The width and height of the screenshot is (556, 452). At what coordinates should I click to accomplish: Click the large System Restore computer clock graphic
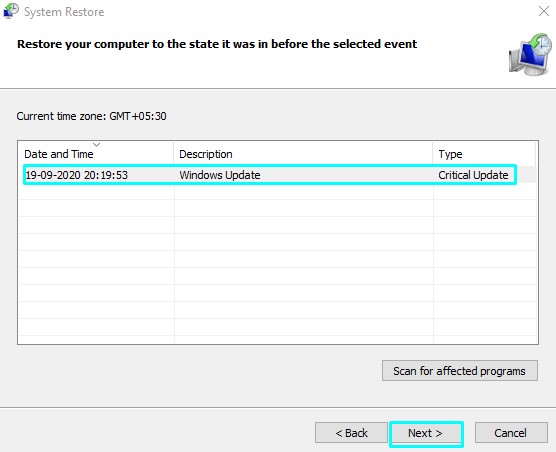click(530, 55)
